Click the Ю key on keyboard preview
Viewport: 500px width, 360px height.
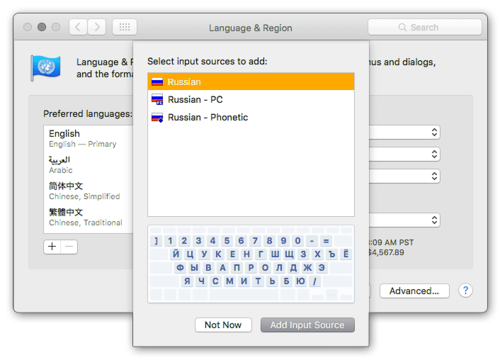tap(301, 281)
